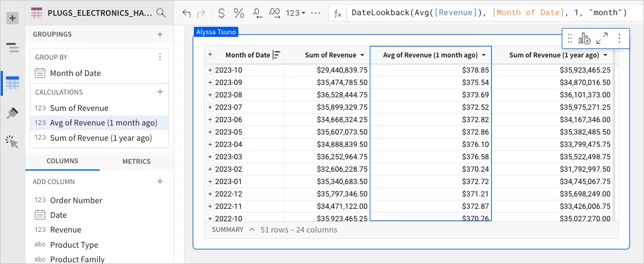Apply currency dollar format

pos(221,13)
